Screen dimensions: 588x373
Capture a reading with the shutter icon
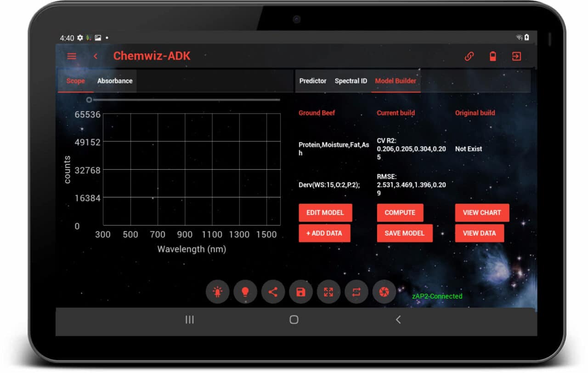click(384, 292)
